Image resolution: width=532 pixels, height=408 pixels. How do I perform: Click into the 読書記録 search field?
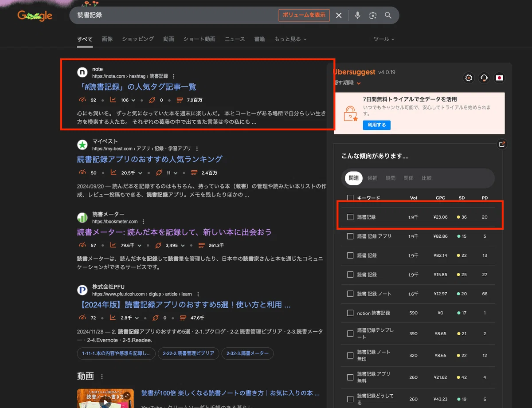tap(175, 15)
